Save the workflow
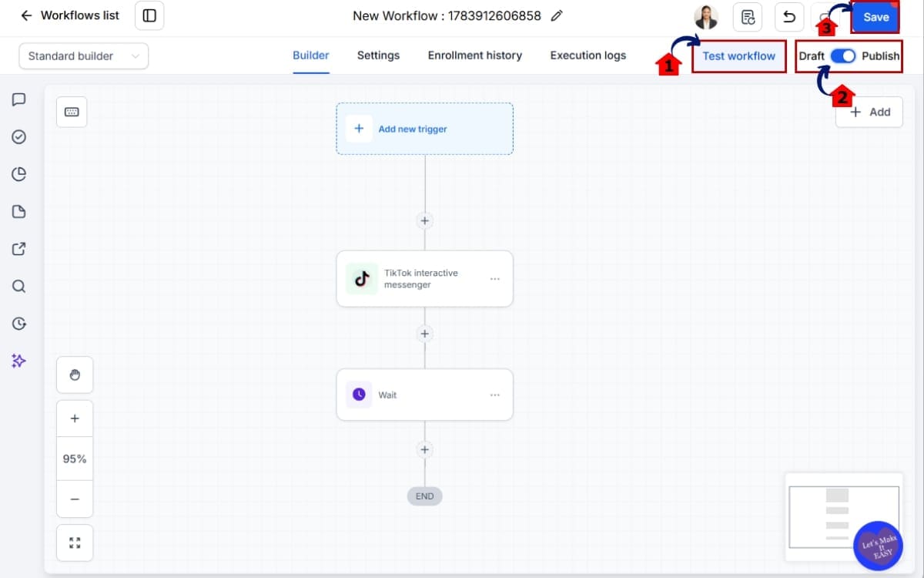This screenshot has height=578, width=924. 875,17
